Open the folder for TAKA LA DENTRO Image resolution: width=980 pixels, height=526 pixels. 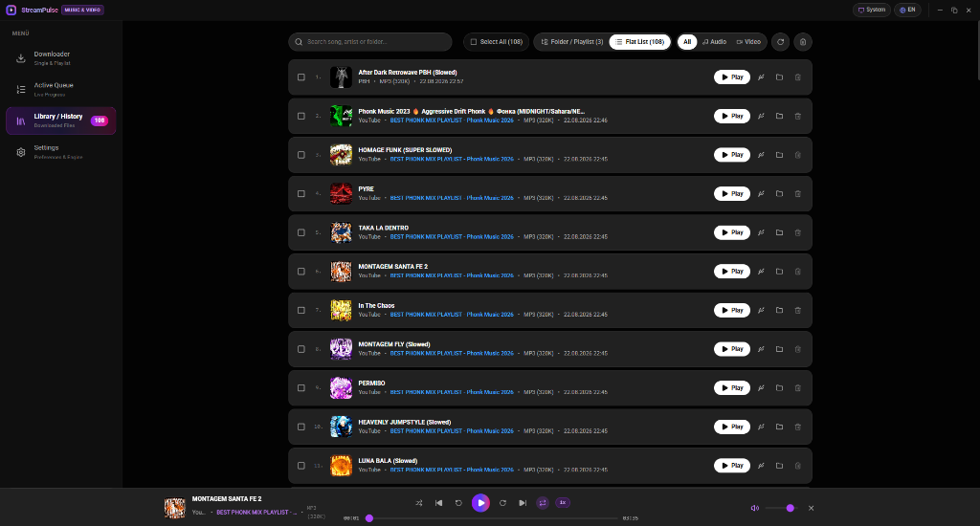tap(779, 232)
